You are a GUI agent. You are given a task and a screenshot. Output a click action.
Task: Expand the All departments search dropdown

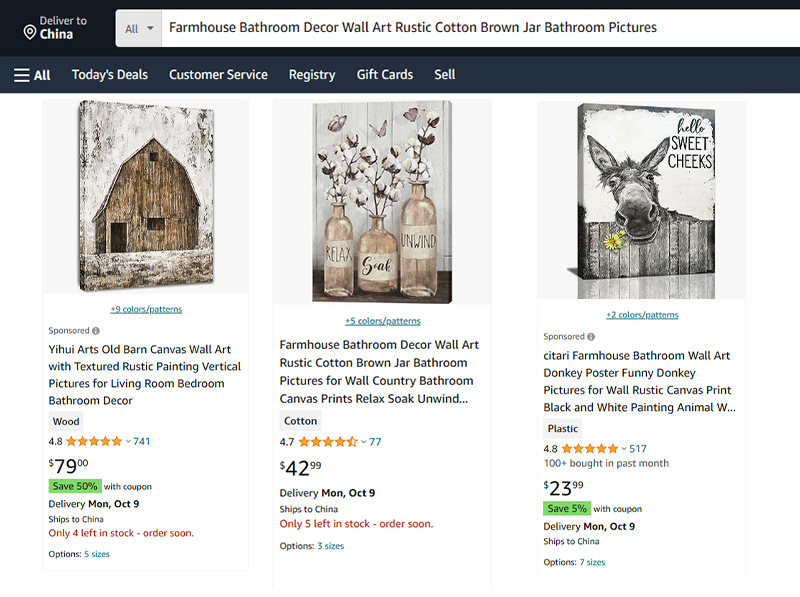click(141, 28)
